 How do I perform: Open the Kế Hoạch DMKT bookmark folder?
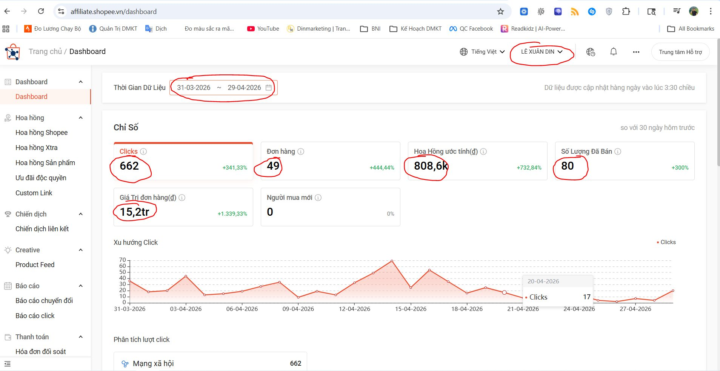click(x=415, y=28)
